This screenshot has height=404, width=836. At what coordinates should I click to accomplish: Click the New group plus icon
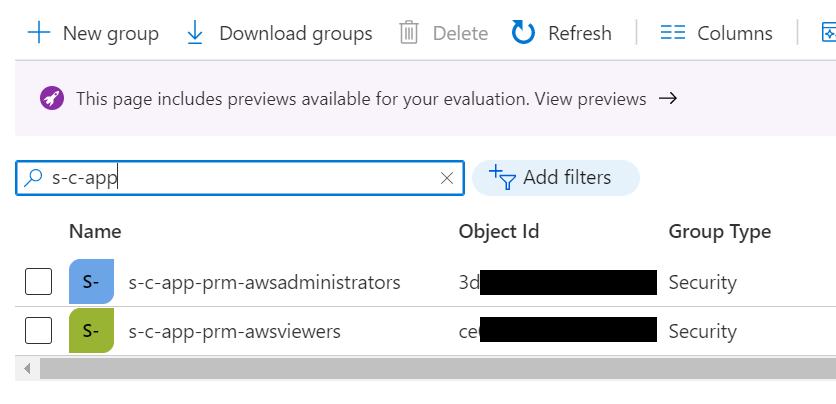(39, 33)
